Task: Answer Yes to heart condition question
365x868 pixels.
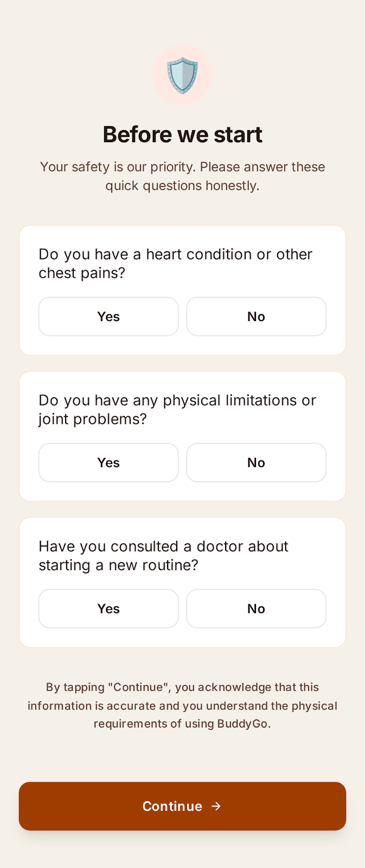Action: tap(108, 316)
